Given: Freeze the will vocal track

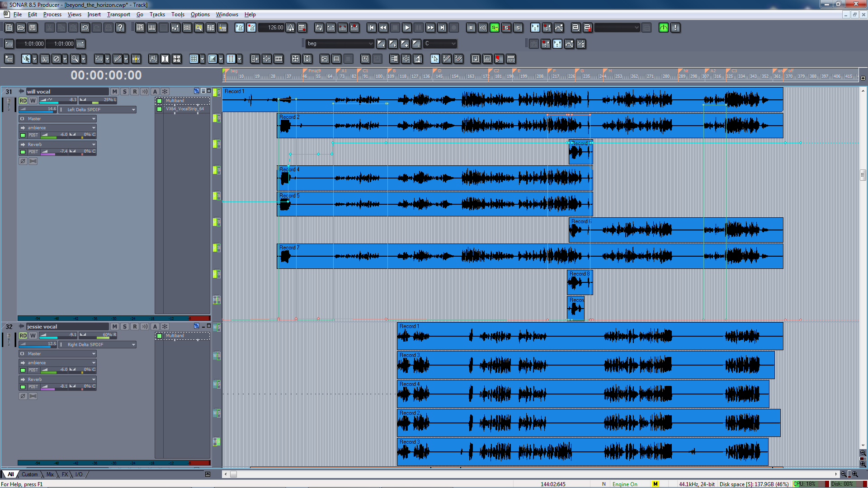Looking at the screenshot, I should (165, 91).
